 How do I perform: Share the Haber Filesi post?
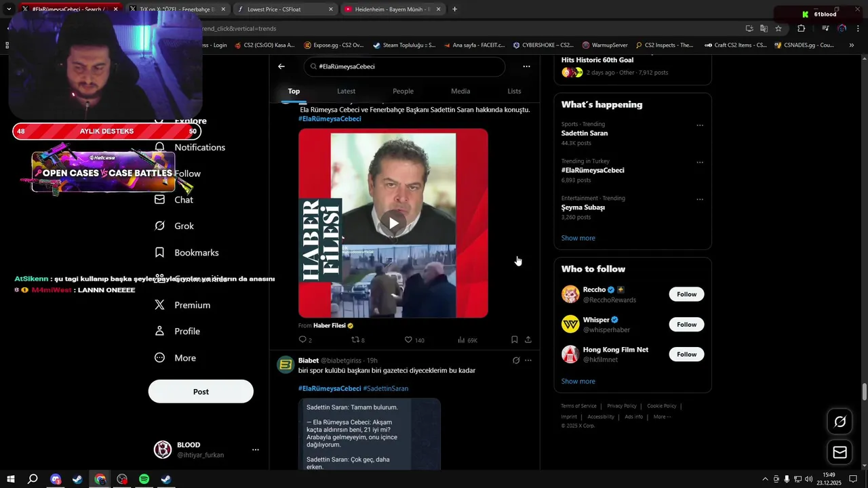pyautogui.click(x=528, y=340)
